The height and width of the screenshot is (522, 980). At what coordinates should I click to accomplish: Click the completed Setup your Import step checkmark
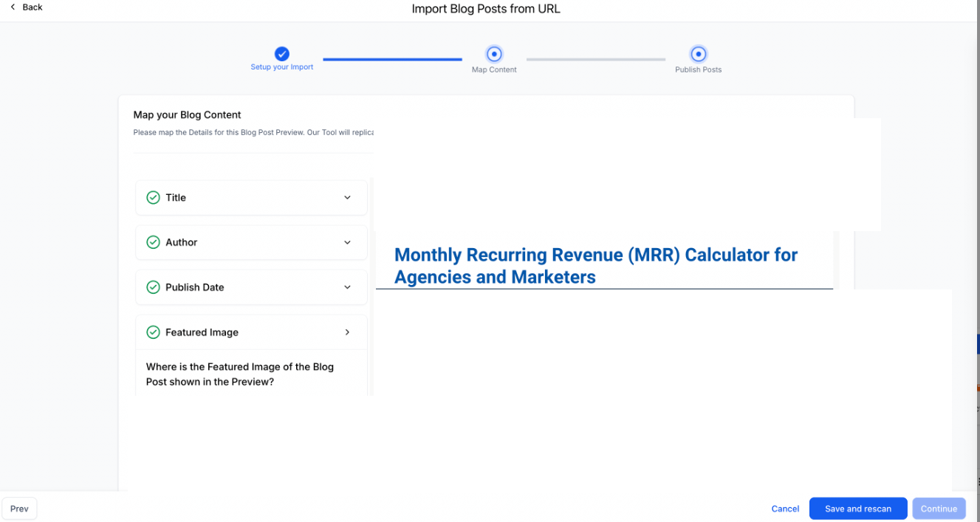(282, 54)
